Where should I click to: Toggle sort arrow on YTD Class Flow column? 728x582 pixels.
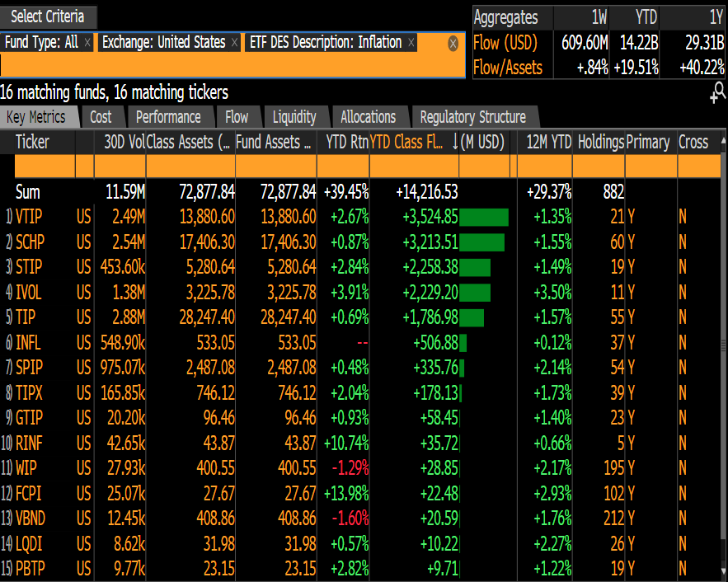[454, 142]
